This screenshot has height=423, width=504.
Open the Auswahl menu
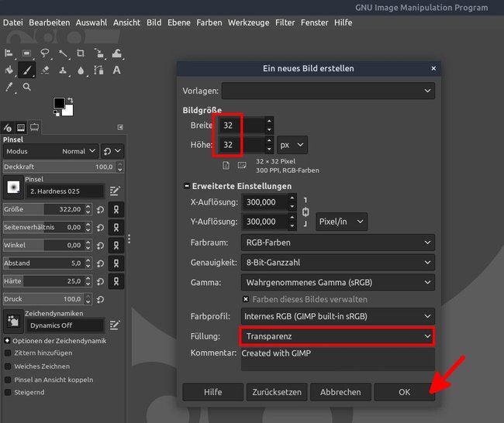coord(91,22)
